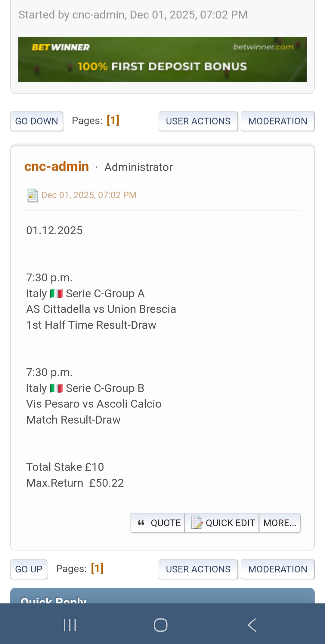Click the post date Dec 01, 2025 link
325x644 pixels.
(x=89, y=195)
